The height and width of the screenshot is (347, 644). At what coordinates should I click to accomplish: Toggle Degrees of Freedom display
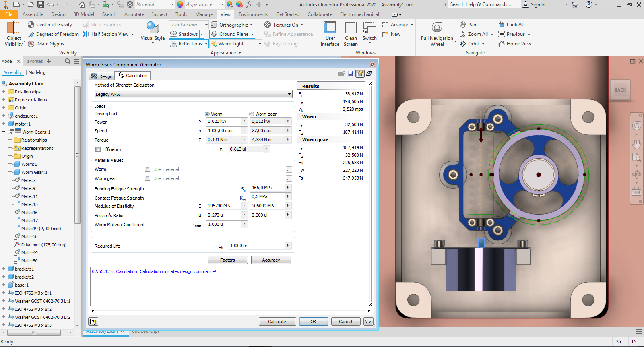(x=53, y=34)
